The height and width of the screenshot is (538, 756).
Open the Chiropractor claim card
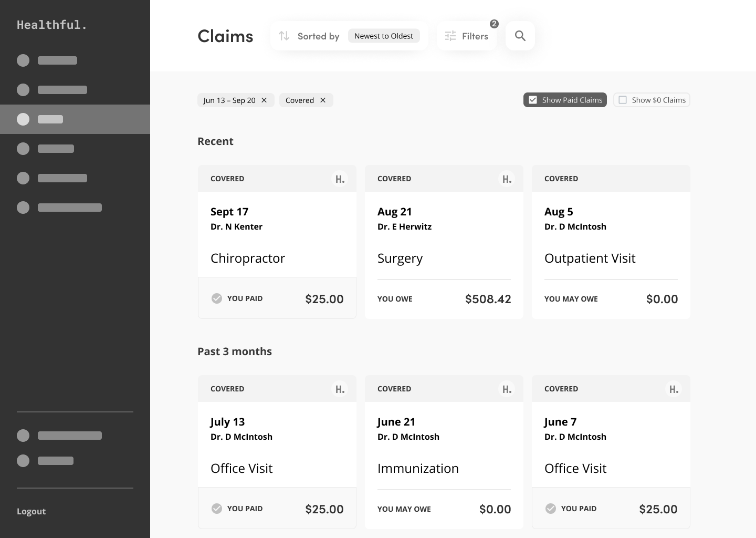[277, 242]
